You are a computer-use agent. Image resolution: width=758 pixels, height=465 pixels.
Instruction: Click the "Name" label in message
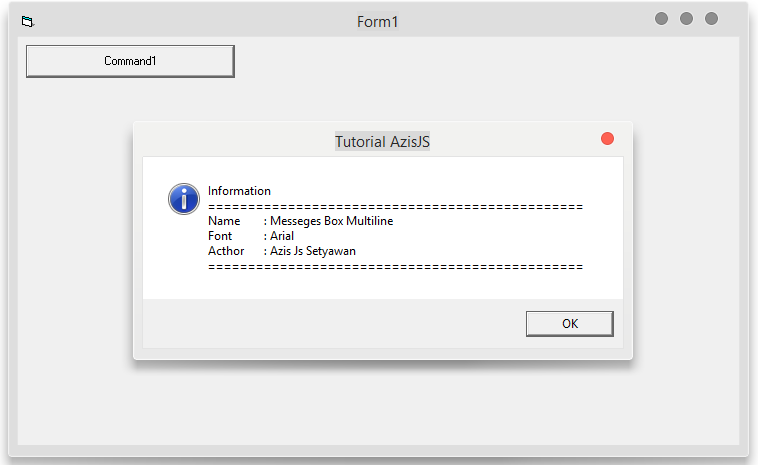pyautogui.click(x=224, y=221)
